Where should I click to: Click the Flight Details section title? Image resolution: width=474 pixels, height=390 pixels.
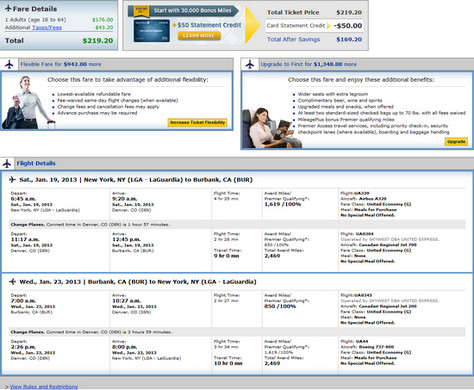36,163
